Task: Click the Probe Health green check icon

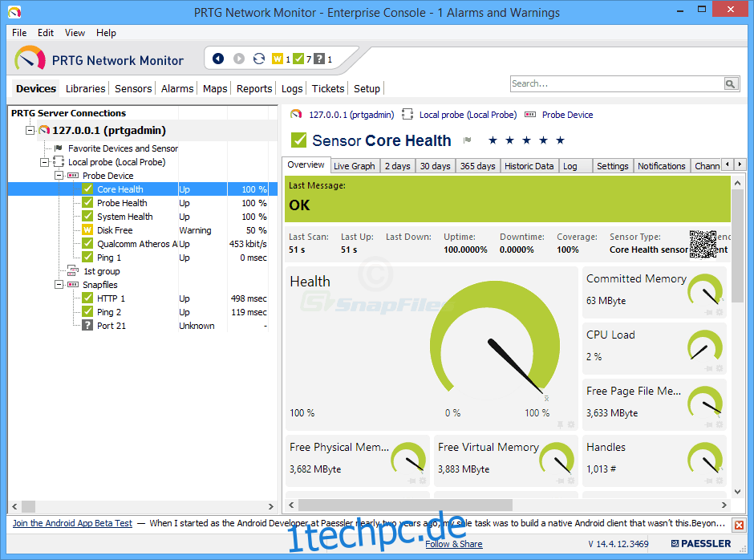Action: coord(87,202)
